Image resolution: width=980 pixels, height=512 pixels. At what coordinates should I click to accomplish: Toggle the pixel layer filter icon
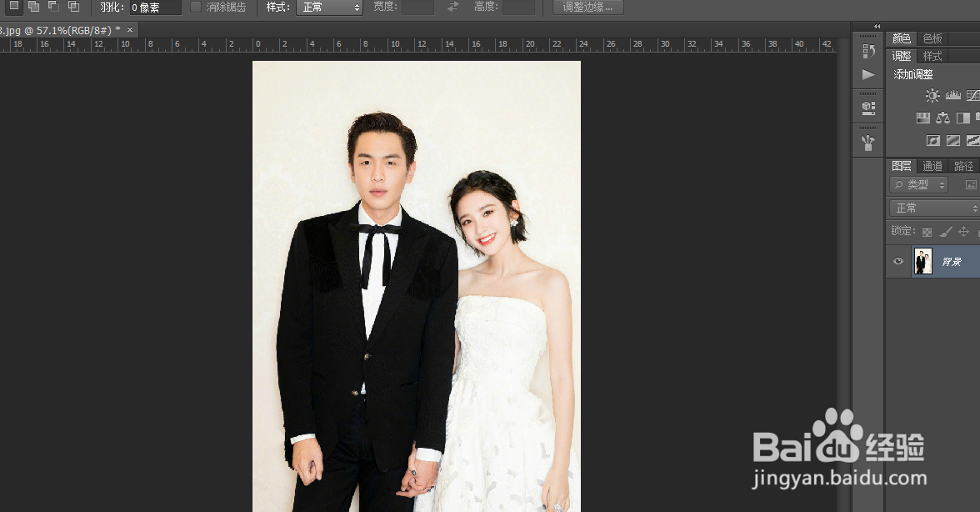click(x=971, y=185)
